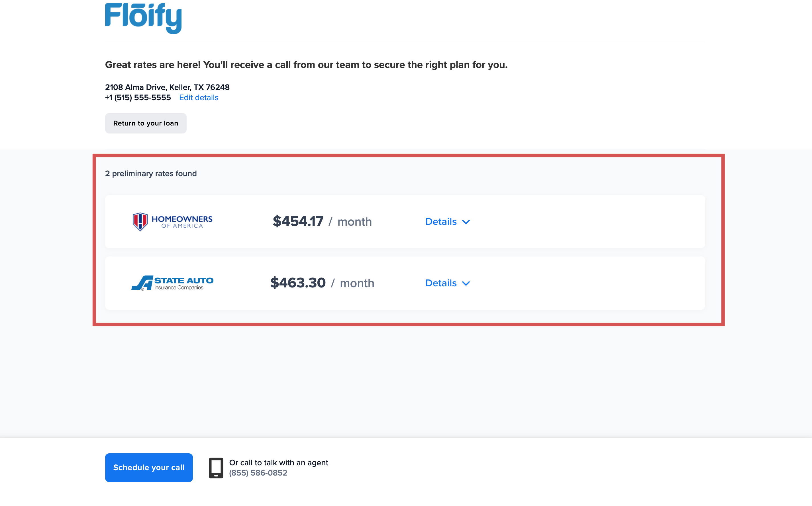
Task: Click the "2 preliminary rates found" label
Action: pos(151,174)
